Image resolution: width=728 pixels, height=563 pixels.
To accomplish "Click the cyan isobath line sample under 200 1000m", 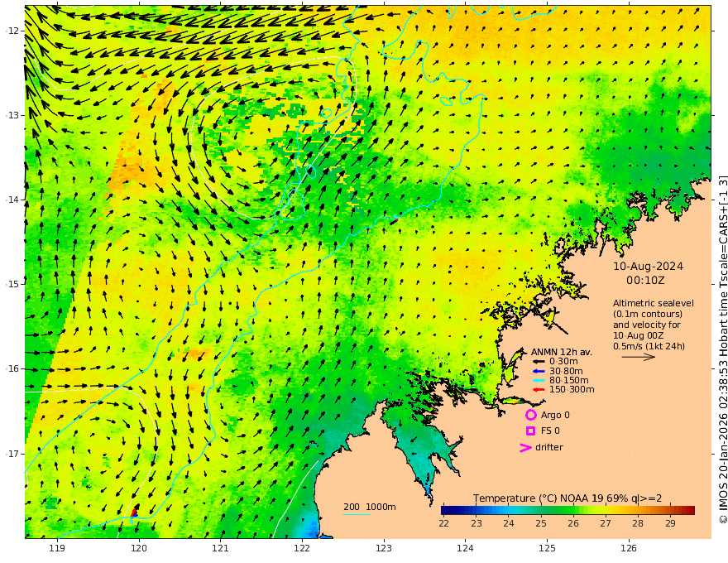I will point(357,514).
